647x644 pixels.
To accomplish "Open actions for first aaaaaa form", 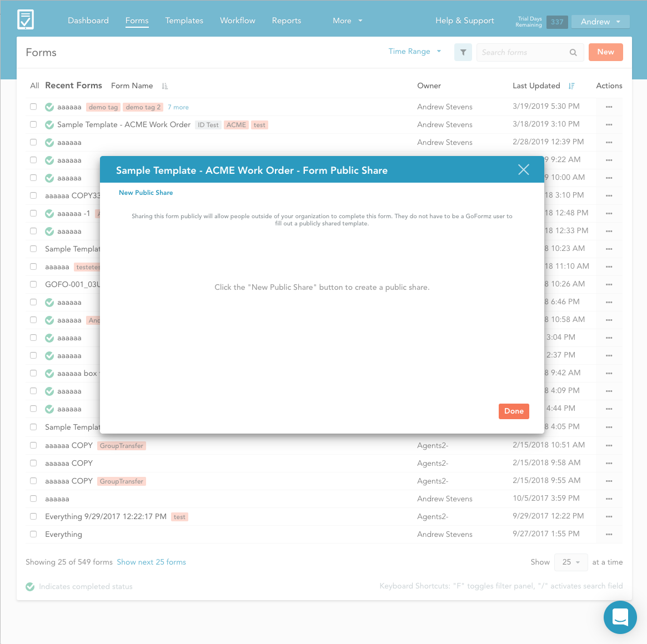I will (x=609, y=107).
